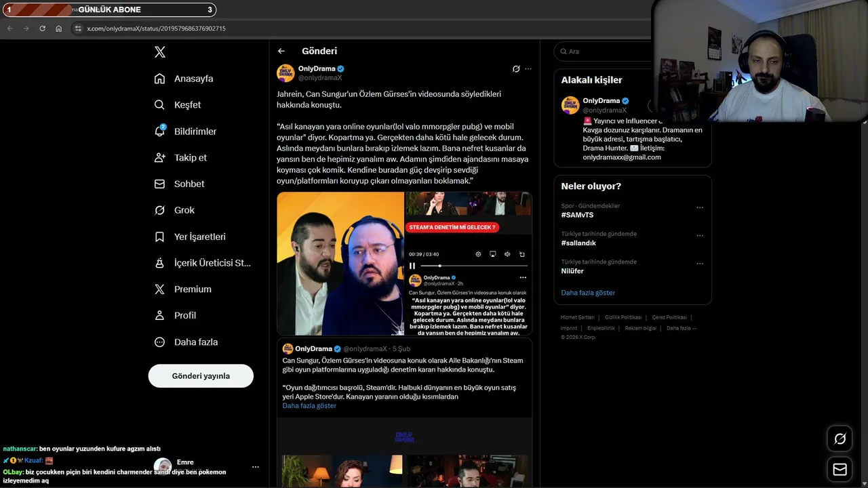Open Bildirimler notifications
Image resolution: width=868 pixels, height=488 pixels.
pyautogui.click(x=186, y=131)
